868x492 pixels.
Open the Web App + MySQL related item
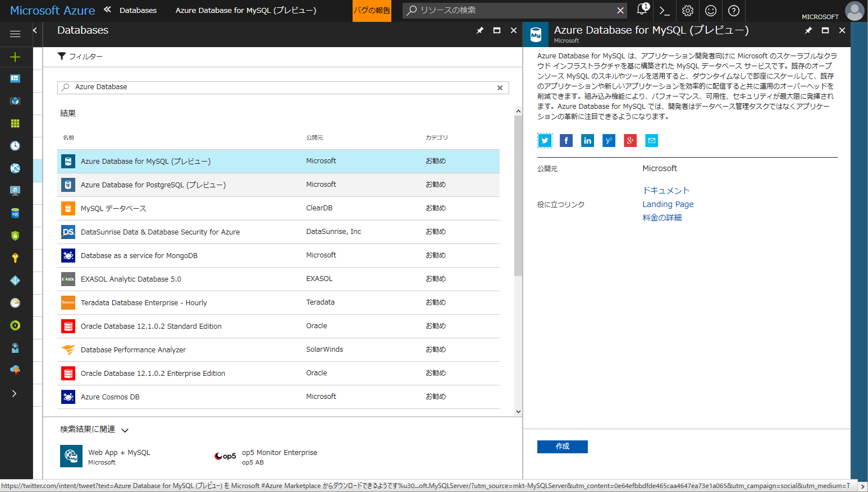(106, 456)
